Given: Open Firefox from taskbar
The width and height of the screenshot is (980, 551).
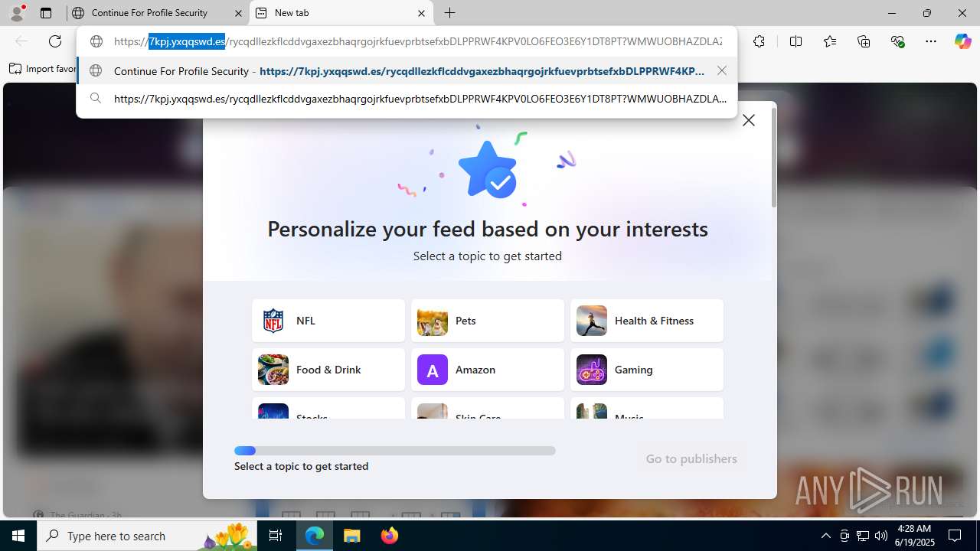Looking at the screenshot, I should click(x=389, y=536).
